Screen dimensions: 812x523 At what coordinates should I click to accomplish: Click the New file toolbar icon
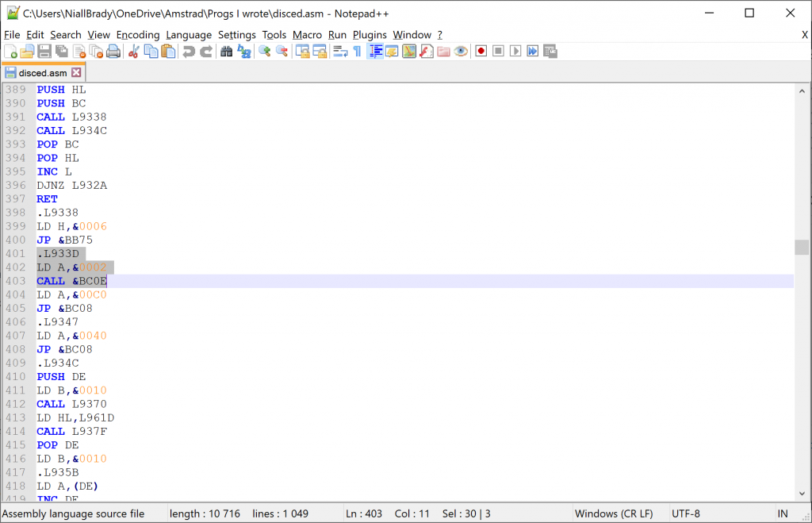tap(10, 52)
